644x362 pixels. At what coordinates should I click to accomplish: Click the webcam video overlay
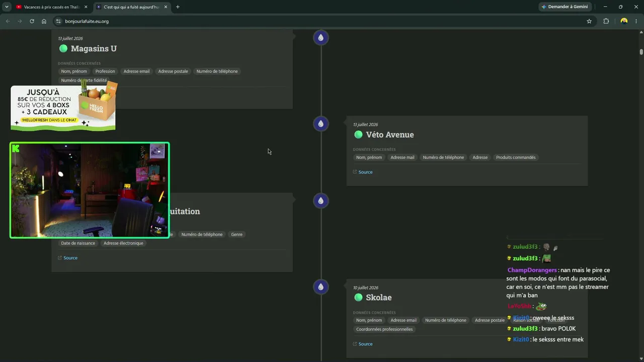point(90,190)
